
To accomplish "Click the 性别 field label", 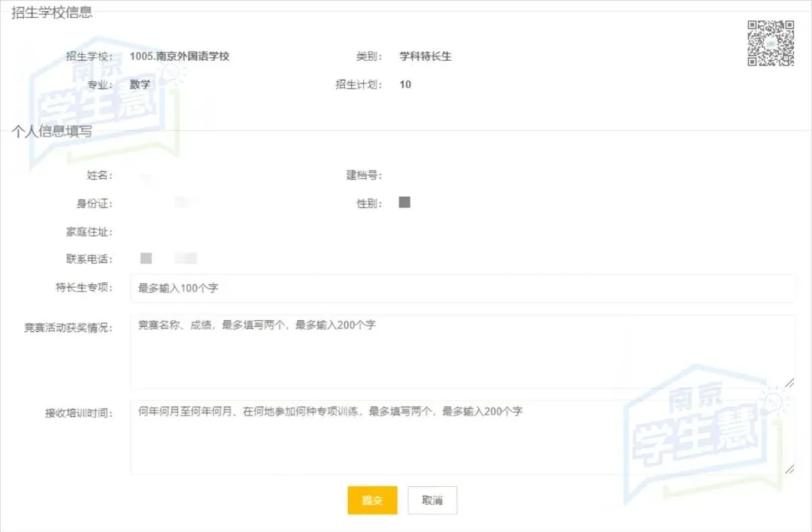I will (369, 204).
